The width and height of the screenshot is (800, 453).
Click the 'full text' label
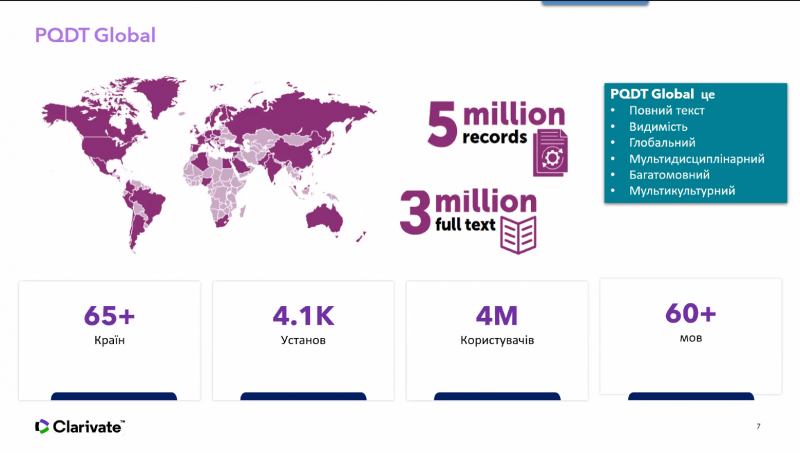click(x=465, y=224)
